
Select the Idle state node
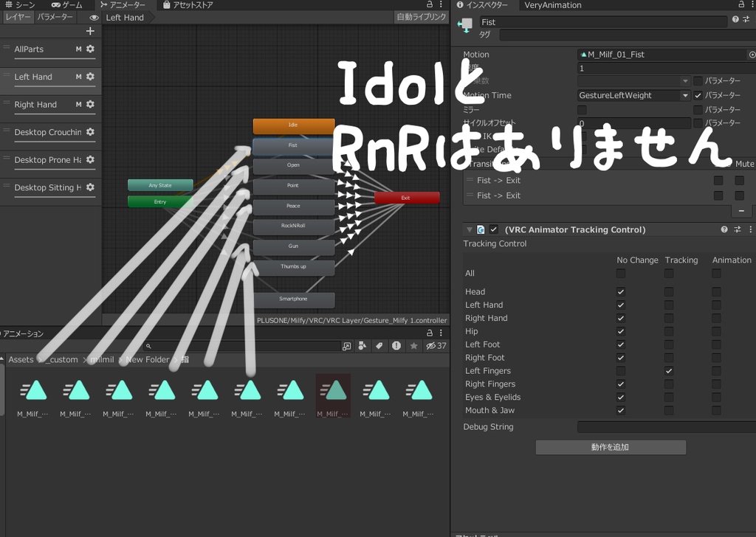point(294,125)
